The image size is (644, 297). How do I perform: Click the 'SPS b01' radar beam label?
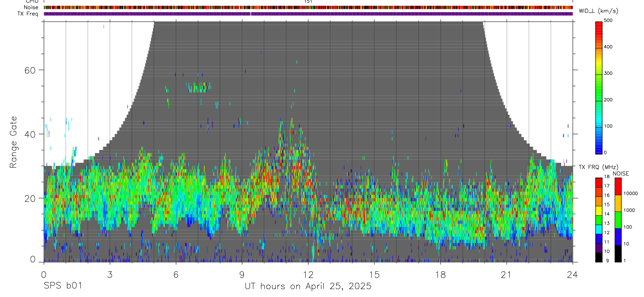[x=62, y=286]
